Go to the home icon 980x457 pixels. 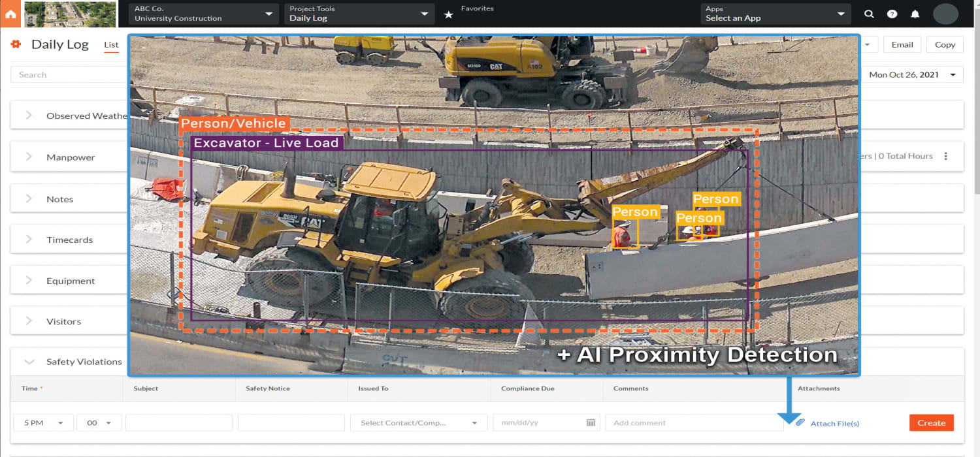coord(10,14)
